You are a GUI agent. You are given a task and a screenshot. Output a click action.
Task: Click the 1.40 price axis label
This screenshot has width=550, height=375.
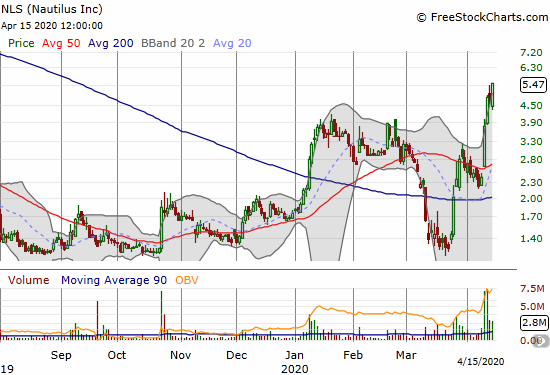click(x=531, y=239)
